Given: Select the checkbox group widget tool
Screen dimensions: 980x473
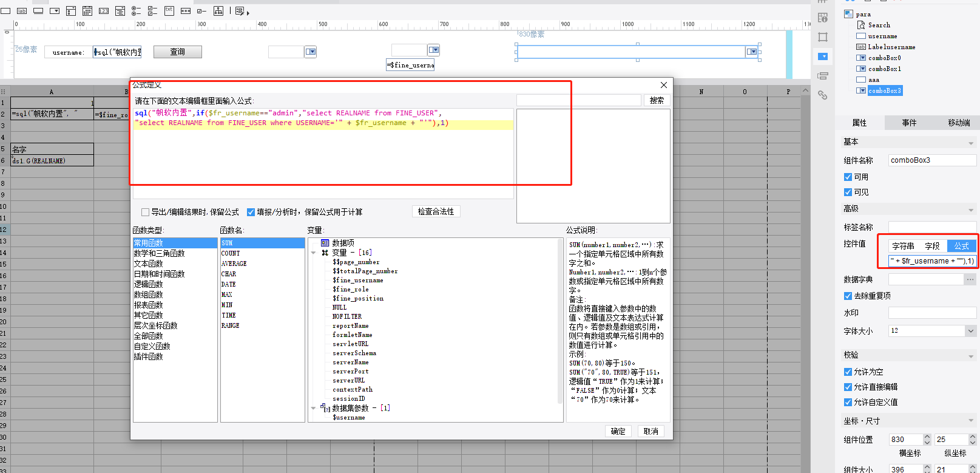Looking at the screenshot, I should coord(153,11).
